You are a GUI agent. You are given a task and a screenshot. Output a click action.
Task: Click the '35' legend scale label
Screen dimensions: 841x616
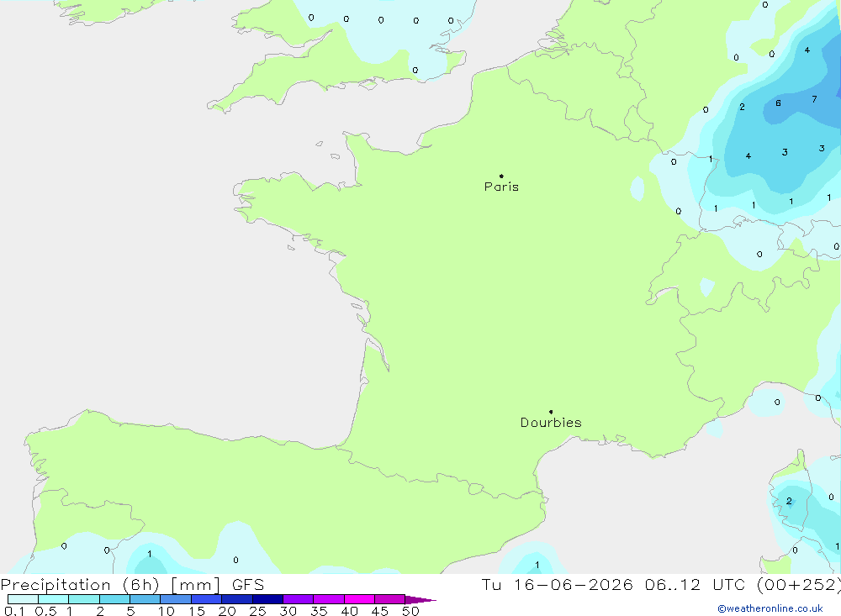point(319,611)
